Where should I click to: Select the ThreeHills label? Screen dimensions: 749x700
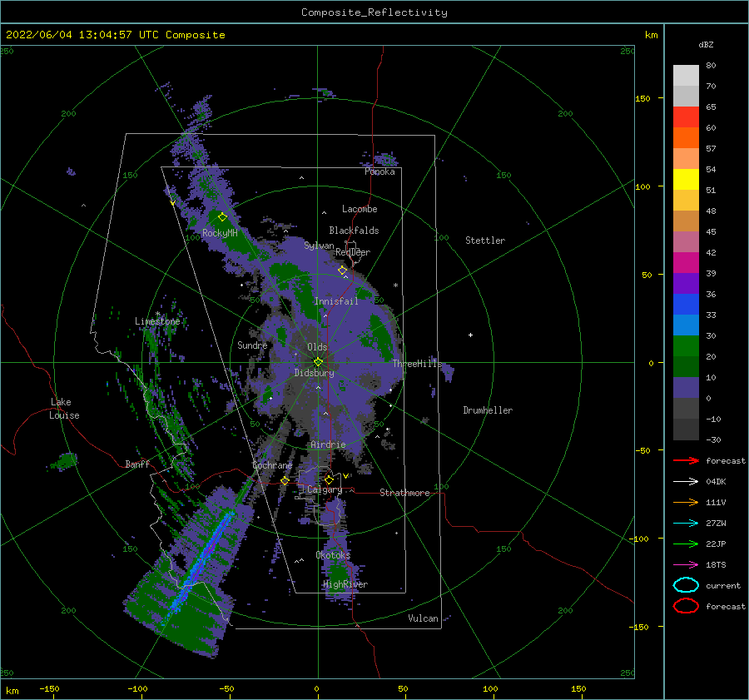tap(418, 364)
